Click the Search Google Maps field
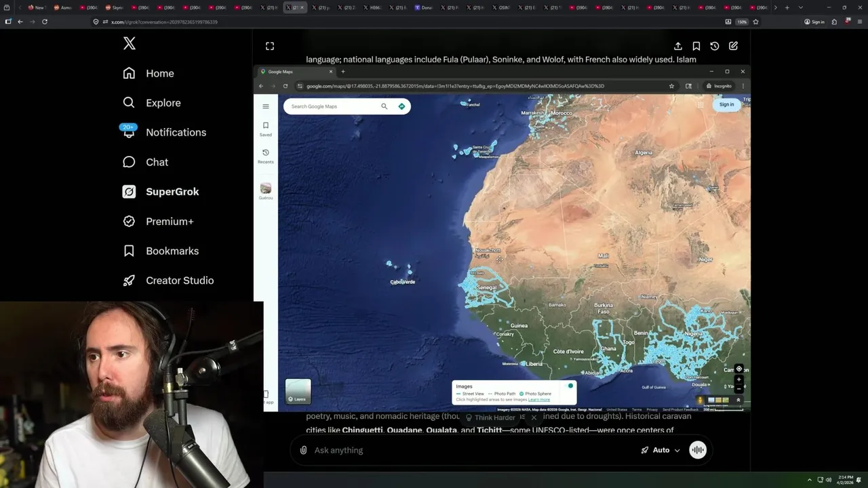868x488 pixels. (x=332, y=106)
